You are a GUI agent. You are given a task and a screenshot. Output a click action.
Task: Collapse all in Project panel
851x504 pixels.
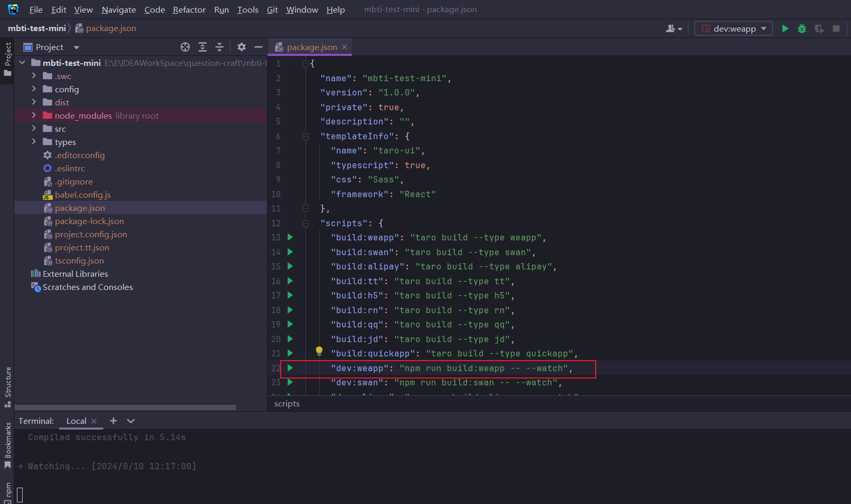[x=219, y=47]
